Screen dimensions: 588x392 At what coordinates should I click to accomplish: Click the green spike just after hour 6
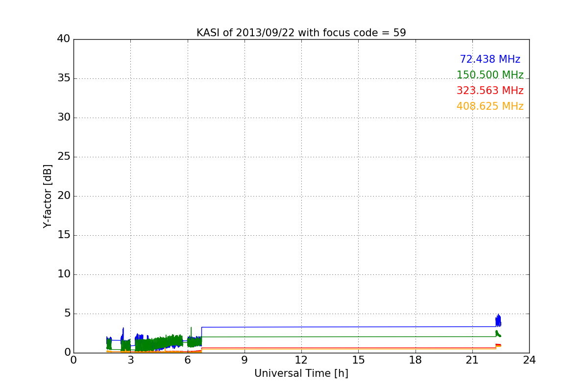point(191,331)
